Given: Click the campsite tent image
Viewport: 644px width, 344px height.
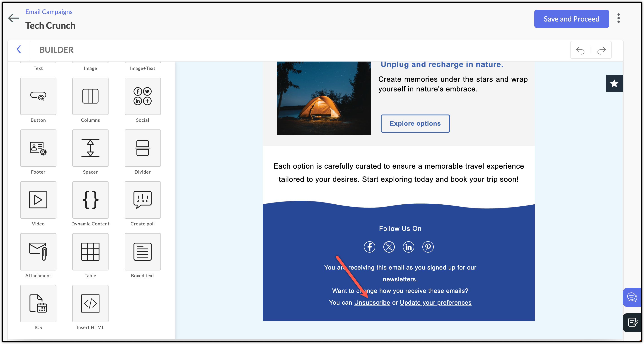Looking at the screenshot, I should (x=324, y=98).
